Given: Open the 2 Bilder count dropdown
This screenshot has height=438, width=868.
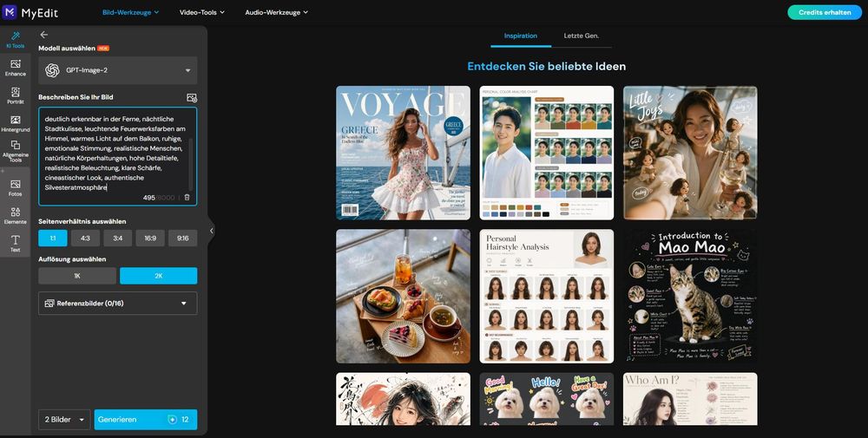Looking at the screenshot, I should click(x=64, y=420).
